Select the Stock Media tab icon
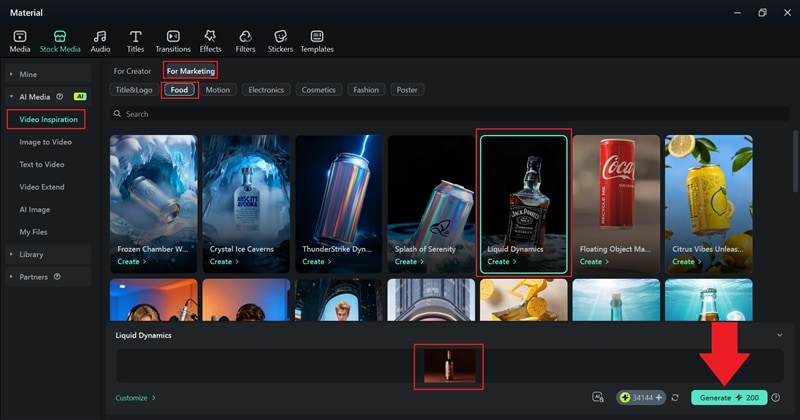This screenshot has height=420, width=800. click(x=60, y=36)
